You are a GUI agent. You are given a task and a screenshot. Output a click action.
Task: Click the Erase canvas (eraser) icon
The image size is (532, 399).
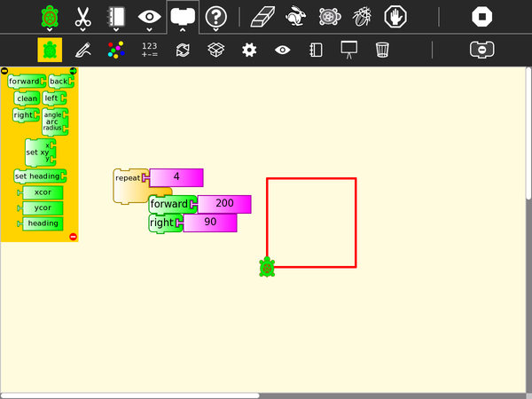[x=264, y=16]
